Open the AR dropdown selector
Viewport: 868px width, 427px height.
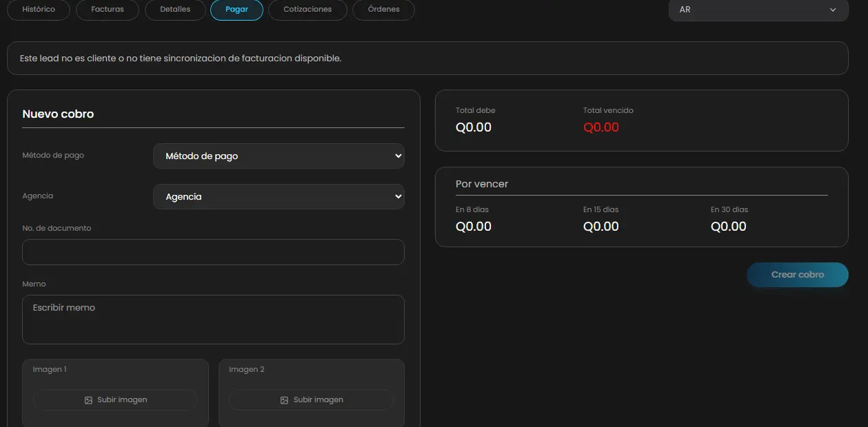pos(758,10)
